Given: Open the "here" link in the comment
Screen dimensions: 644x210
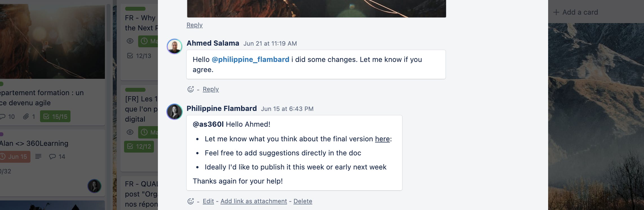Looking at the screenshot, I should pos(382,139).
